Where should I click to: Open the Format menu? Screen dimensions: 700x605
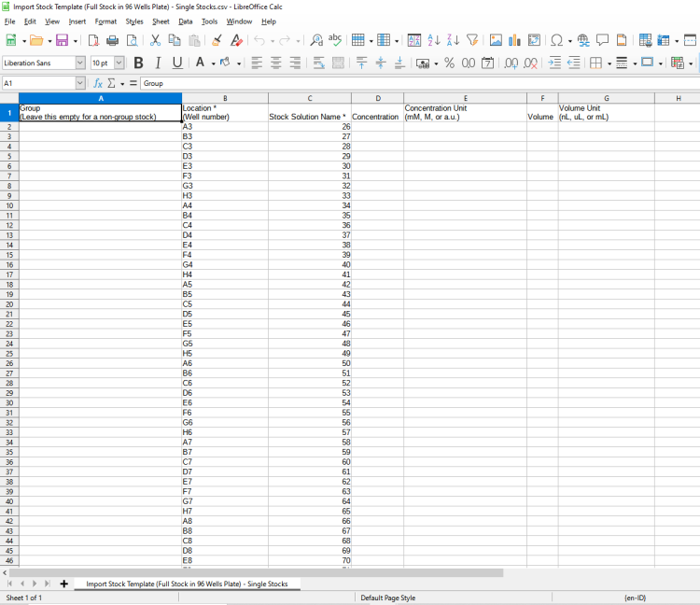105,21
